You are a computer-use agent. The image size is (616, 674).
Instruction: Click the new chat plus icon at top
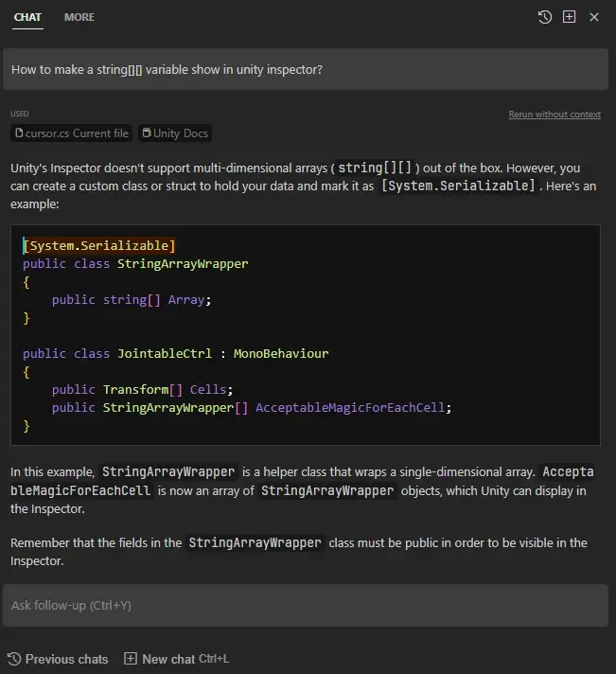tap(569, 17)
